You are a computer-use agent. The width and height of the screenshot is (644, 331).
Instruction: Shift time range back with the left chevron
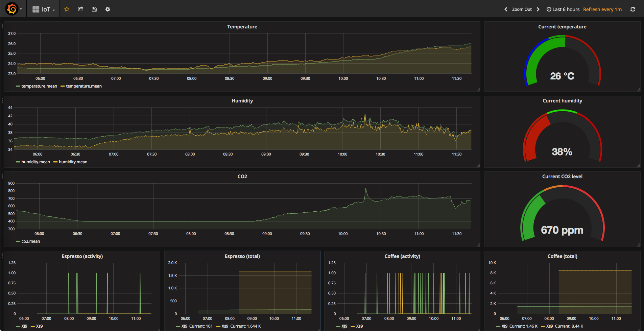pos(505,9)
